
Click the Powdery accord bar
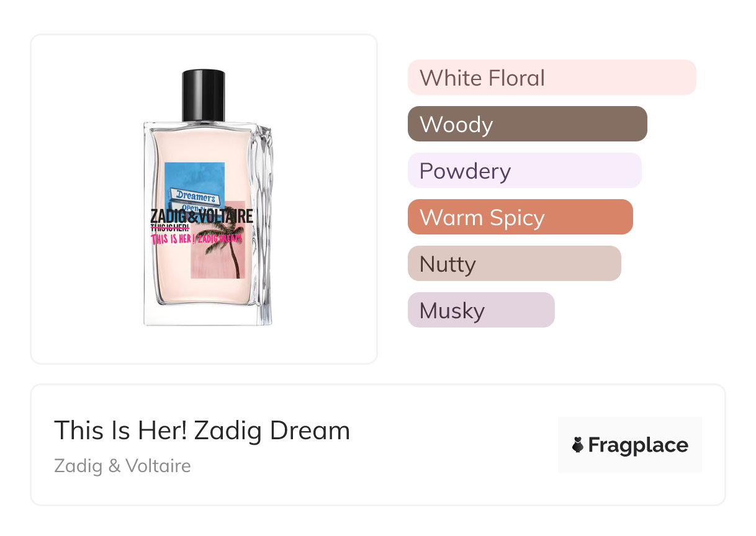(524, 171)
